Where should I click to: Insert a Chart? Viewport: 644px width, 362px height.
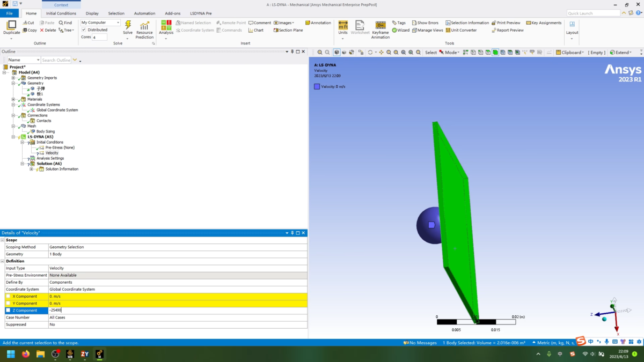[256, 30]
